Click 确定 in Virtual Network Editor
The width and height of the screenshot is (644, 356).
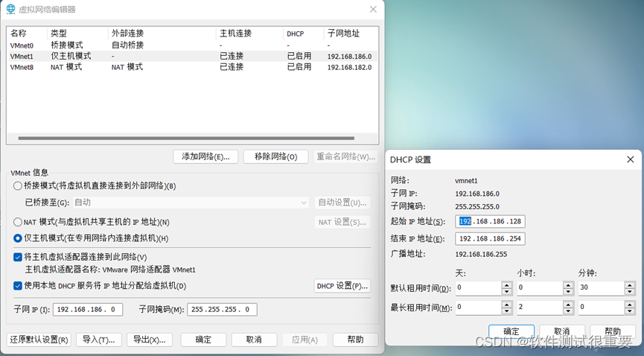click(203, 340)
